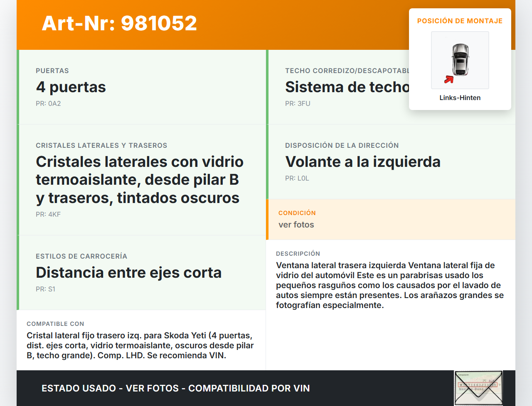Select the Distancia entre ejes corta value
This screenshot has width=532, height=406.
[x=129, y=273]
